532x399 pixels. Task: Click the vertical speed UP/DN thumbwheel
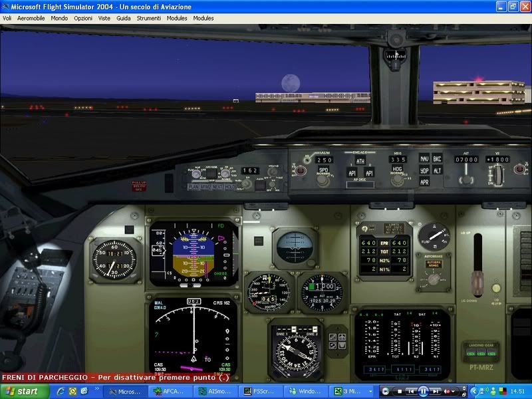tap(497, 175)
